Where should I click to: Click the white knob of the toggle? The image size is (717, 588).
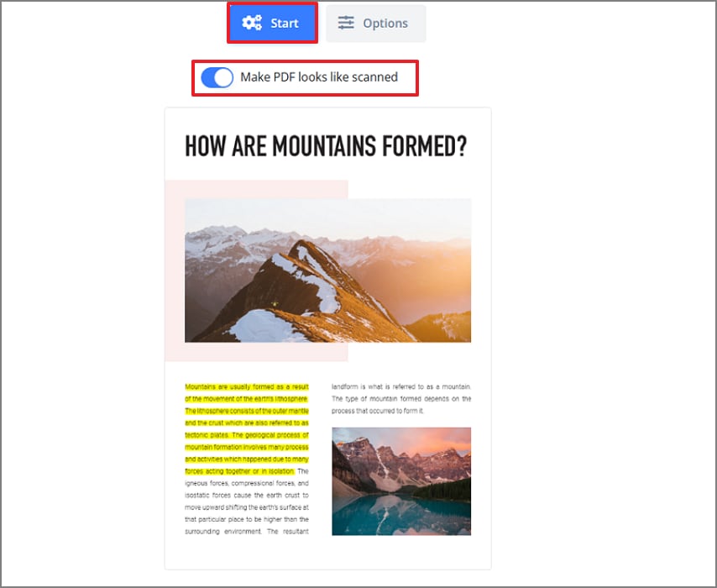pos(223,77)
